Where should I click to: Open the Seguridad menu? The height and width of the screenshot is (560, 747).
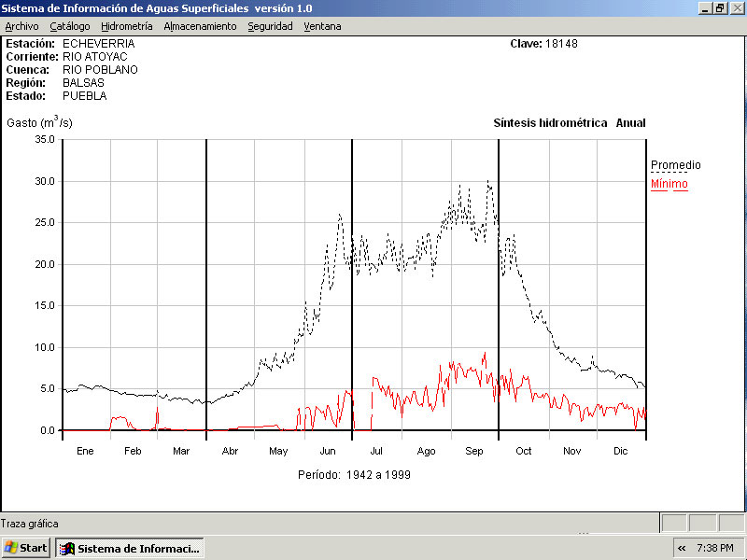[270, 26]
